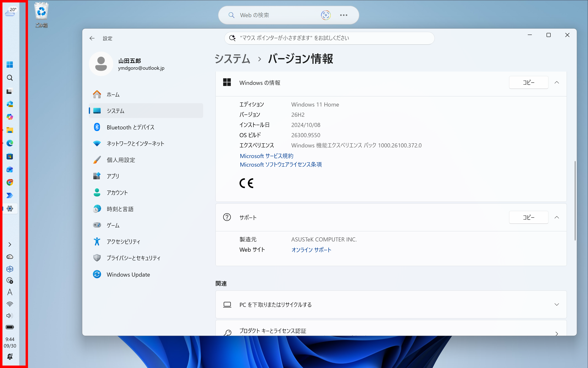Image resolution: width=588 pixels, height=368 pixels.
Task: Click manufacturer ASUSTeK COMPUTER INC.
Action: [x=324, y=239]
